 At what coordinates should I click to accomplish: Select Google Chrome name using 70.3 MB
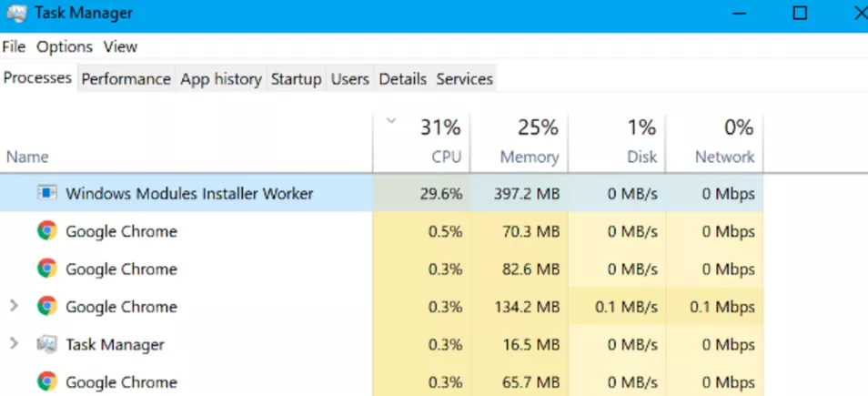[x=121, y=231]
